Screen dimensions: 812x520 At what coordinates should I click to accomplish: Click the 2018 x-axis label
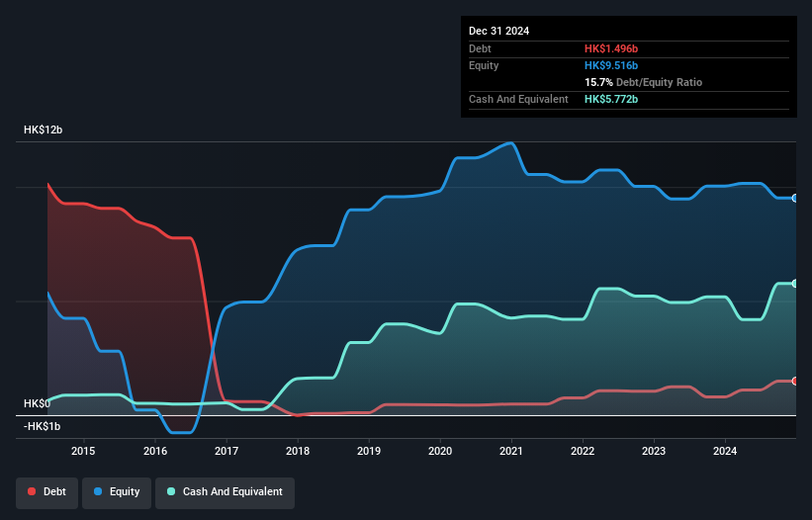pyautogui.click(x=298, y=451)
